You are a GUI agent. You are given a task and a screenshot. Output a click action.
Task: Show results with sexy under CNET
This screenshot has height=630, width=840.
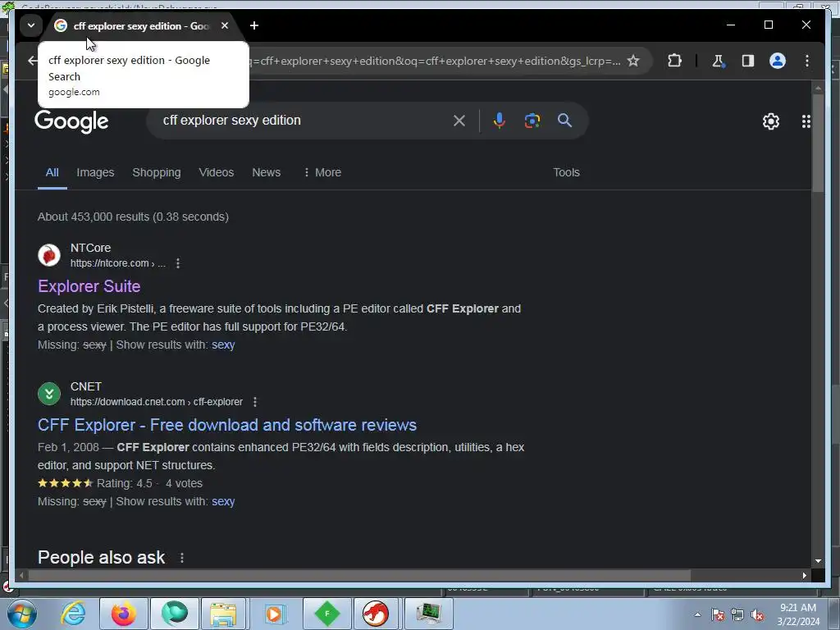pyautogui.click(x=223, y=501)
